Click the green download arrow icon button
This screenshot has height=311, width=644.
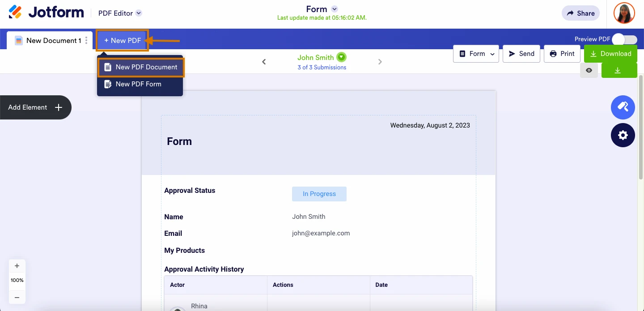click(x=619, y=70)
